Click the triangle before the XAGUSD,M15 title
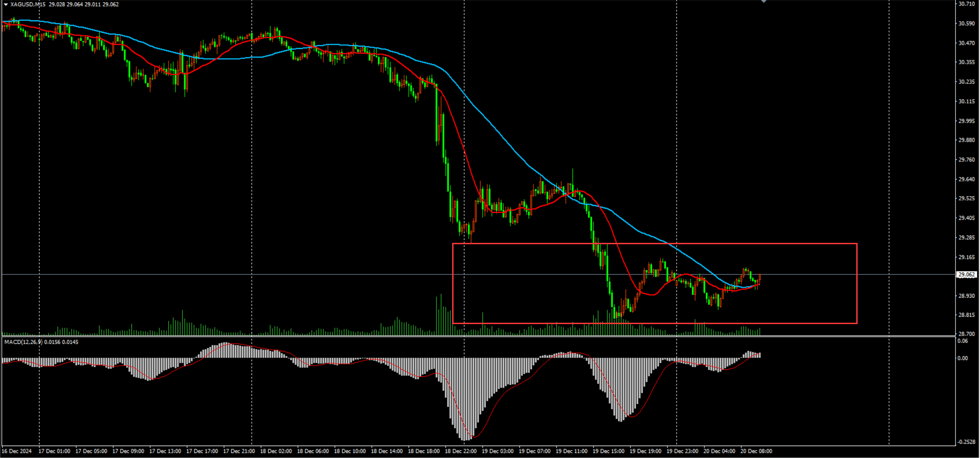This screenshot has width=980, height=458. coord(6,5)
